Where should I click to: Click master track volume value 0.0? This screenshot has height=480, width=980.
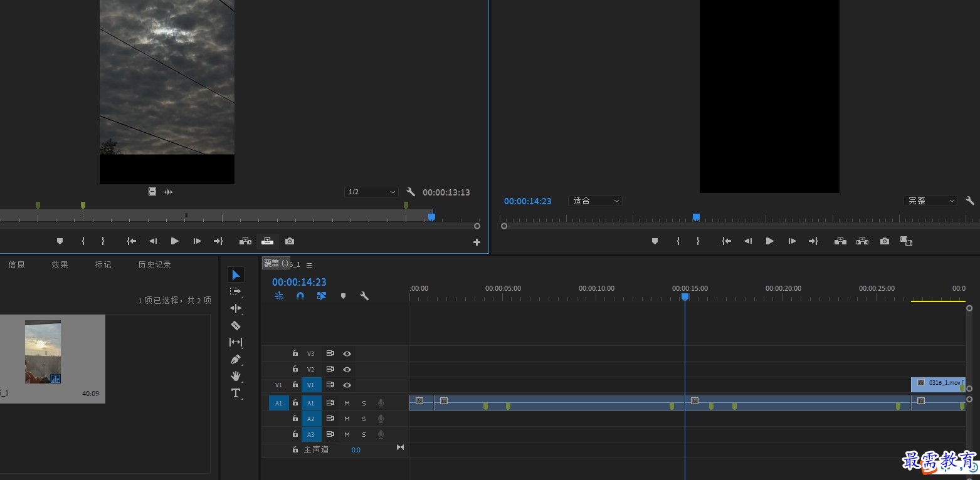point(356,450)
